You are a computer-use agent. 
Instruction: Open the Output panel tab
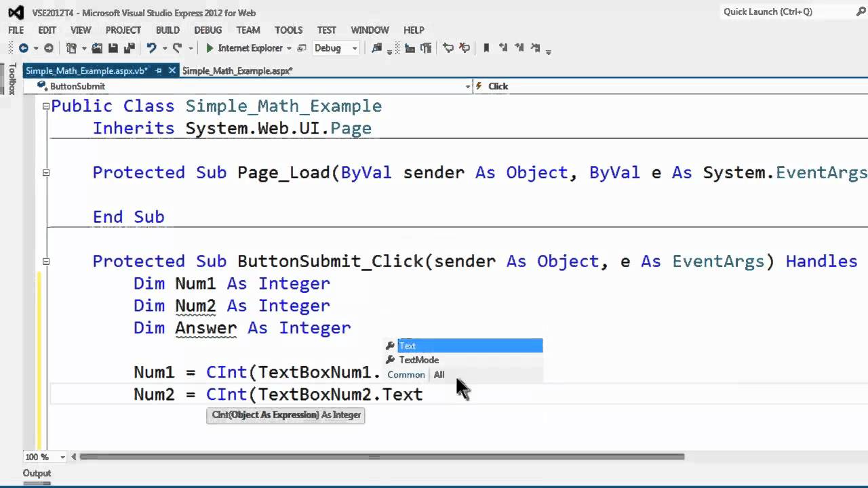click(x=37, y=473)
